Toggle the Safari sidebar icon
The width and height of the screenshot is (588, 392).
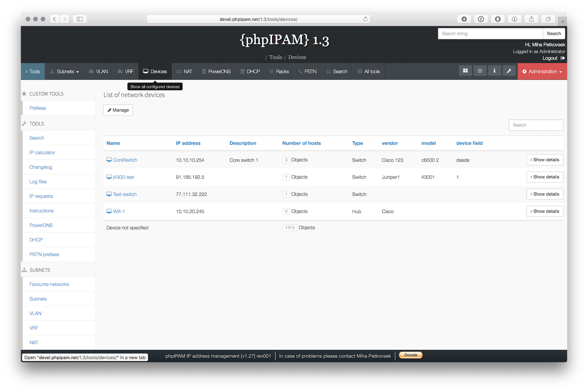(x=80, y=19)
